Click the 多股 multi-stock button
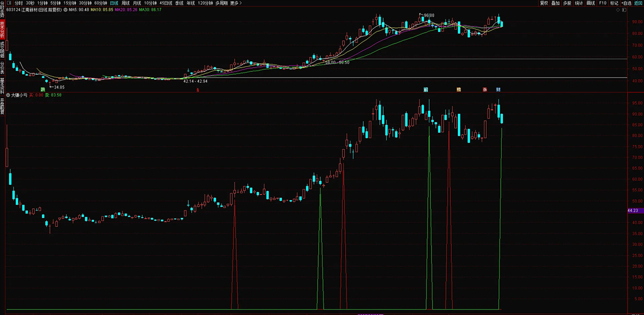 coord(567,3)
